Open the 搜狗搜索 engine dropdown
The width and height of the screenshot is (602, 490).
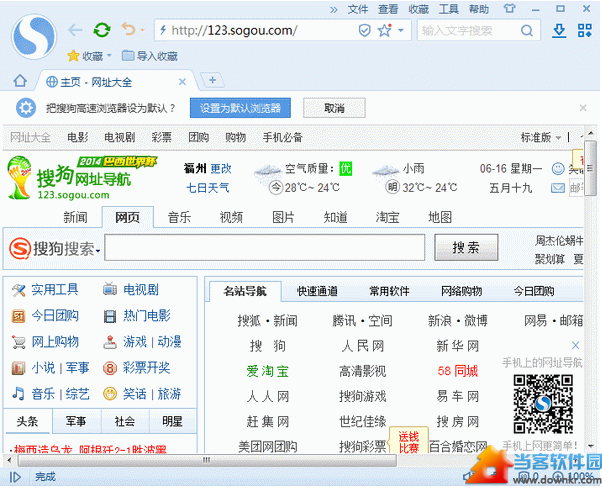coord(98,251)
